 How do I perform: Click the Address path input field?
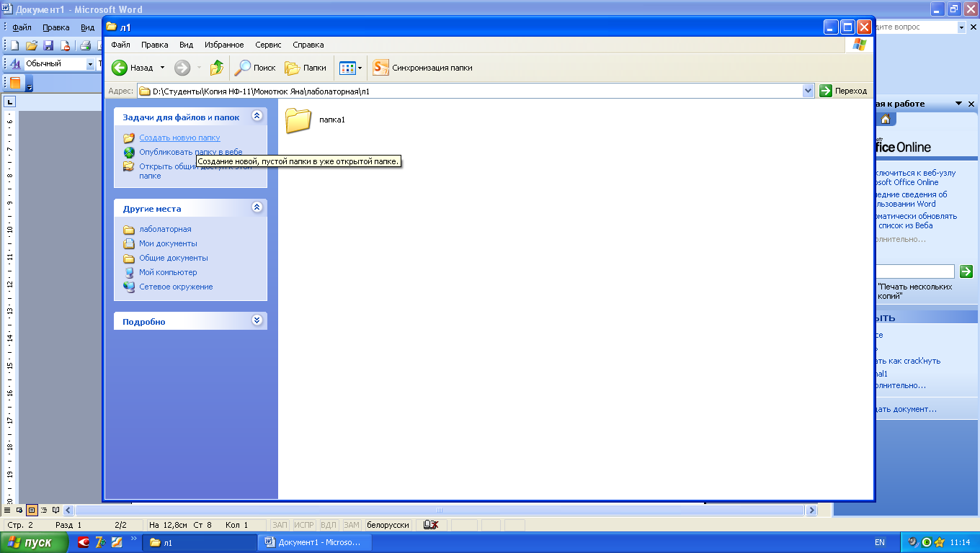469,91
